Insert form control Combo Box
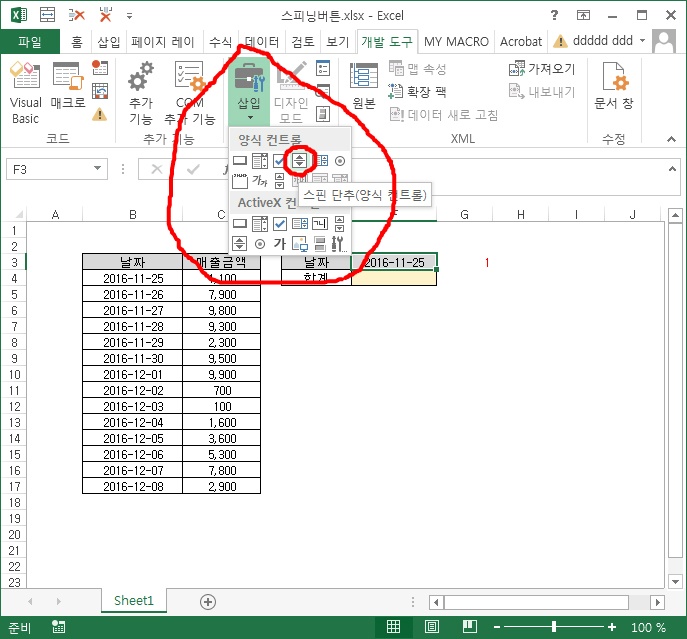The width and height of the screenshot is (687, 639). pos(260,161)
